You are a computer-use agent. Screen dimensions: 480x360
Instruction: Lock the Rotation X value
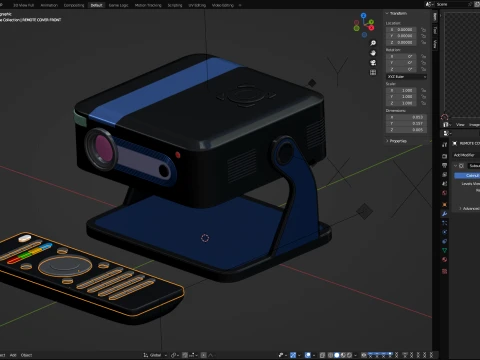(423, 56)
